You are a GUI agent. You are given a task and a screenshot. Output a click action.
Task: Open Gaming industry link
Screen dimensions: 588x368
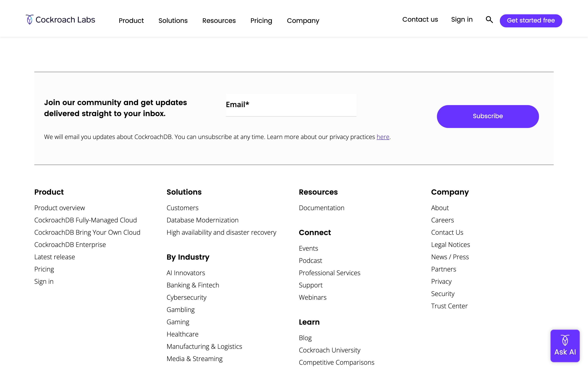178,322
